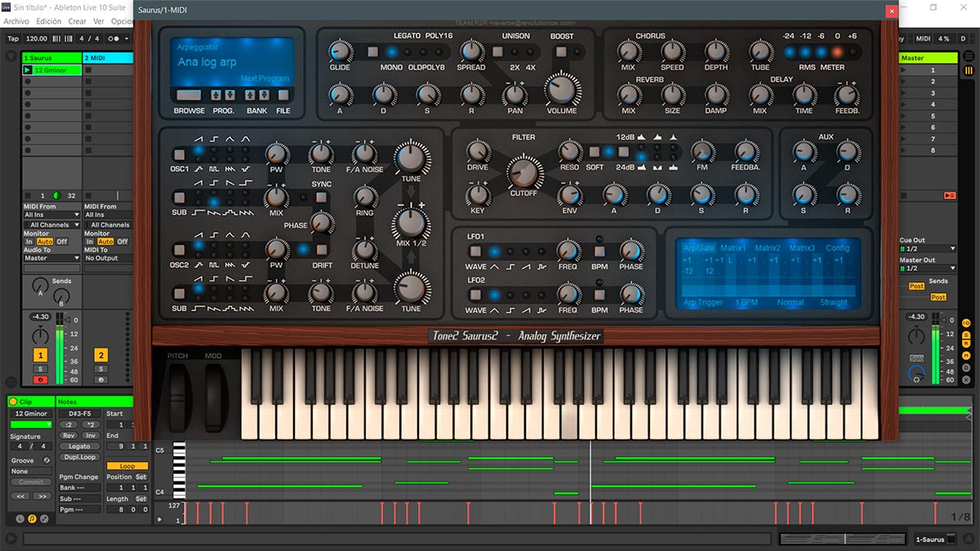Open the Crear menu

(x=78, y=21)
